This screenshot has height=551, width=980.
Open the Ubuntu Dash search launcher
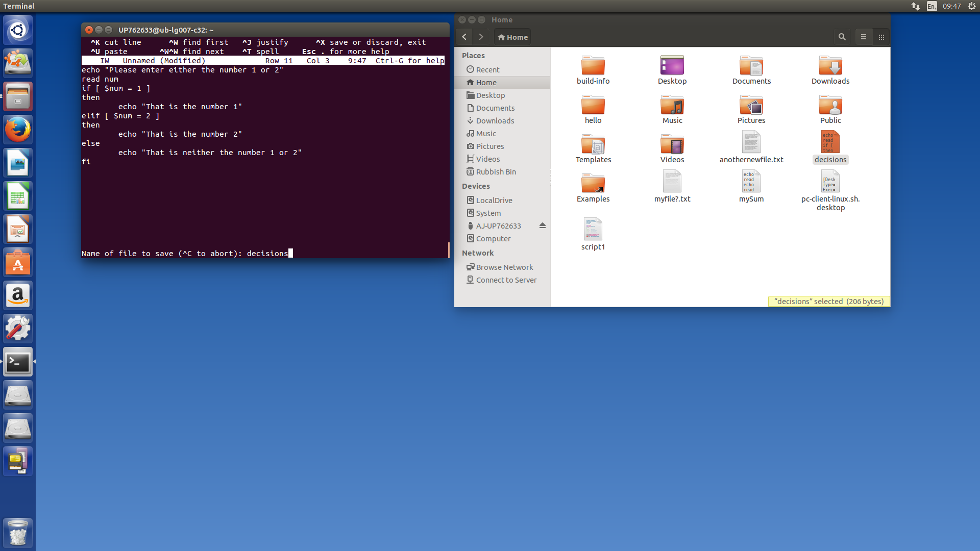tap(18, 30)
